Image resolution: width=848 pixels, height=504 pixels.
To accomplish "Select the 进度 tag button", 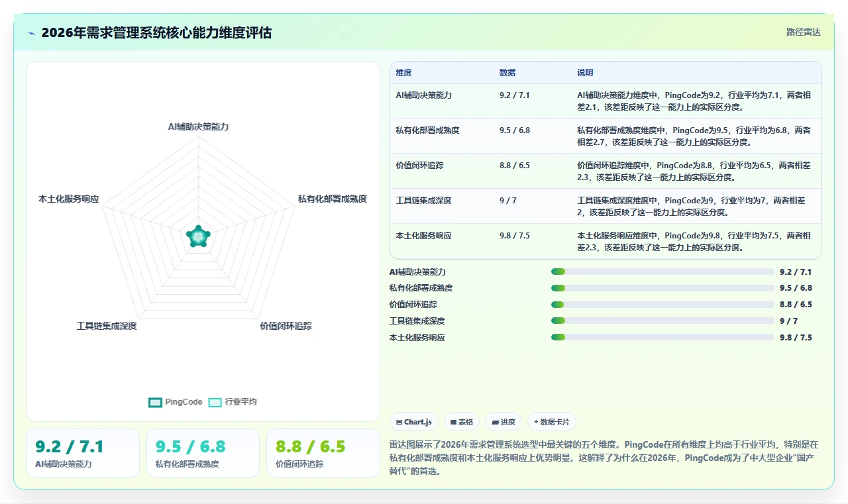I will point(503,422).
